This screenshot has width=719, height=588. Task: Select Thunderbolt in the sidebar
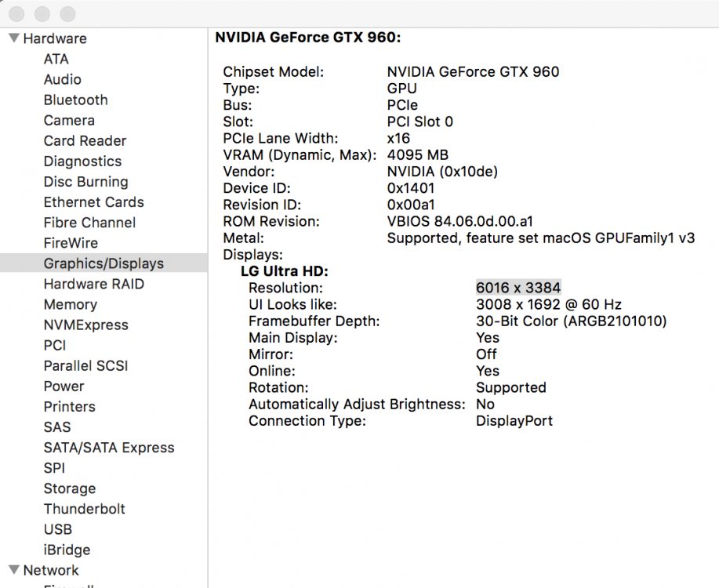pos(85,509)
